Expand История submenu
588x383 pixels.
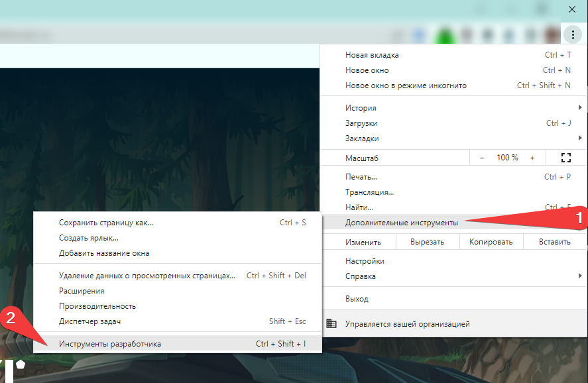pos(453,108)
